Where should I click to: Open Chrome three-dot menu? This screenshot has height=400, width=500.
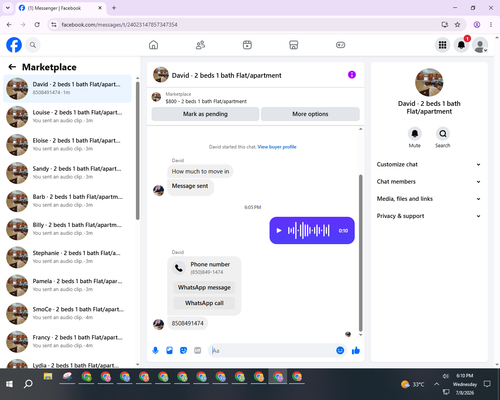click(491, 25)
